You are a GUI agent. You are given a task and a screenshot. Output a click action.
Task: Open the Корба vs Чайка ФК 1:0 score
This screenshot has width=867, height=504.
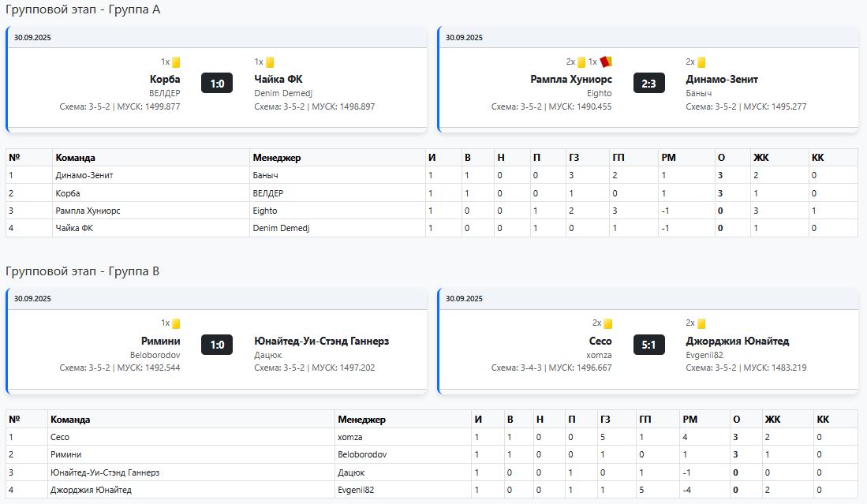pyautogui.click(x=217, y=83)
